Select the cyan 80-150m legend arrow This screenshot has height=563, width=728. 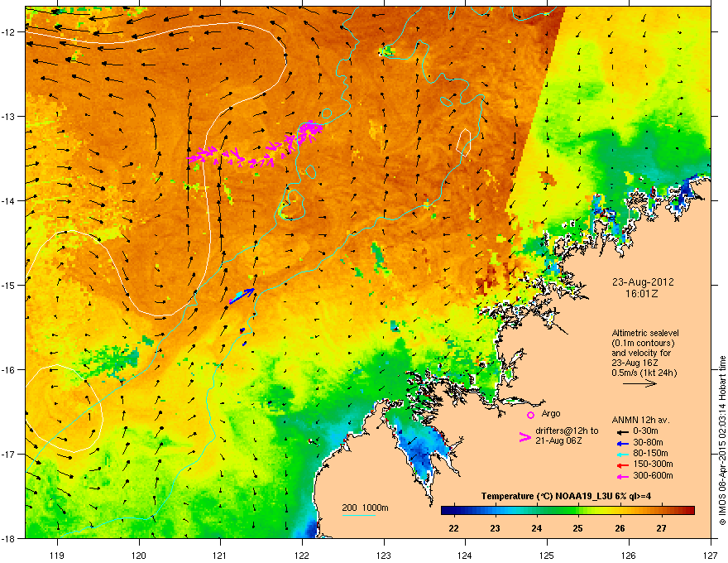point(622,454)
